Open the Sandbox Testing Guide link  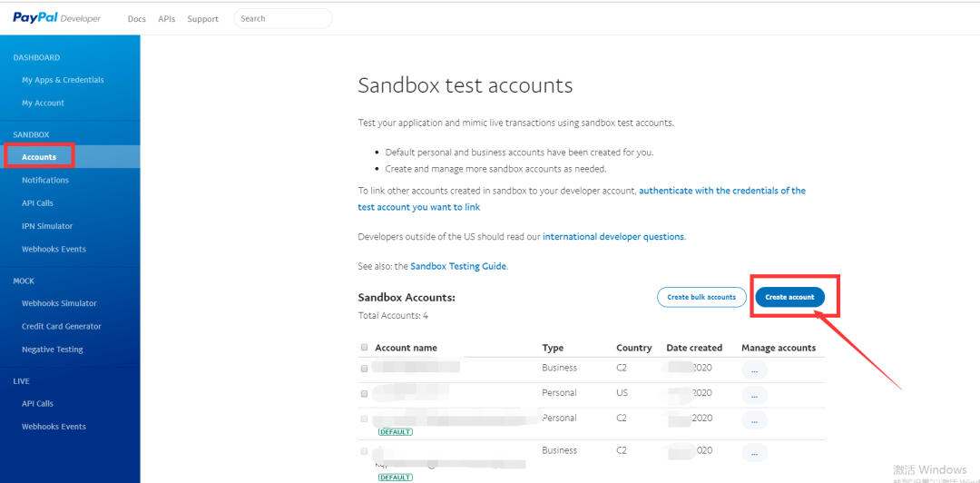pyautogui.click(x=458, y=266)
